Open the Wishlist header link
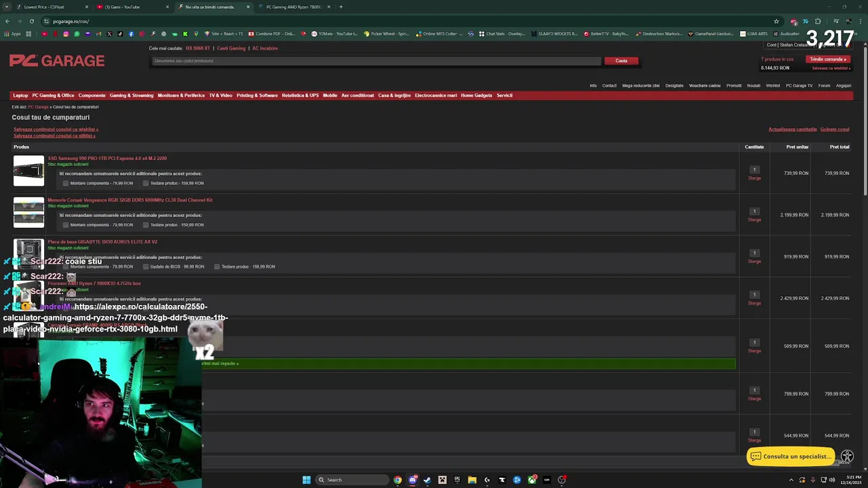This screenshot has width=868, height=488. coord(773,86)
